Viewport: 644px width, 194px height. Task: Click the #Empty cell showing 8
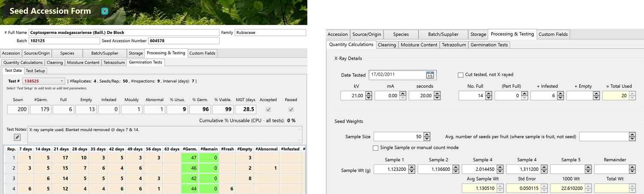click(x=244, y=178)
